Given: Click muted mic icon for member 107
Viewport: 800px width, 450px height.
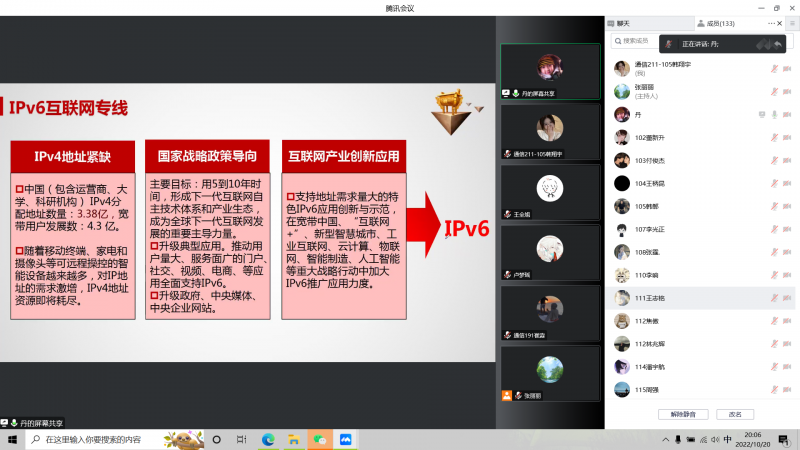Looking at the screenshot, I should [774, 229].
